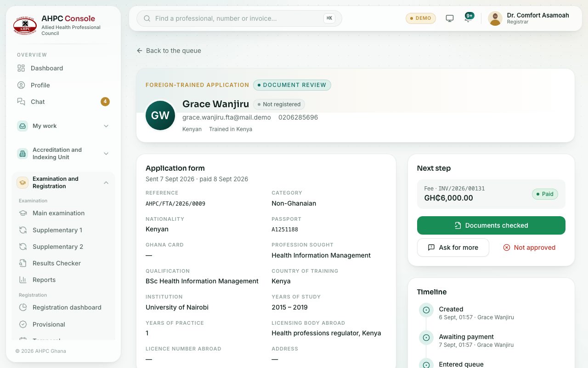Click the category value Non-Ghanaian
This screenshot has width=588, height=368.
tap(294, 203)
